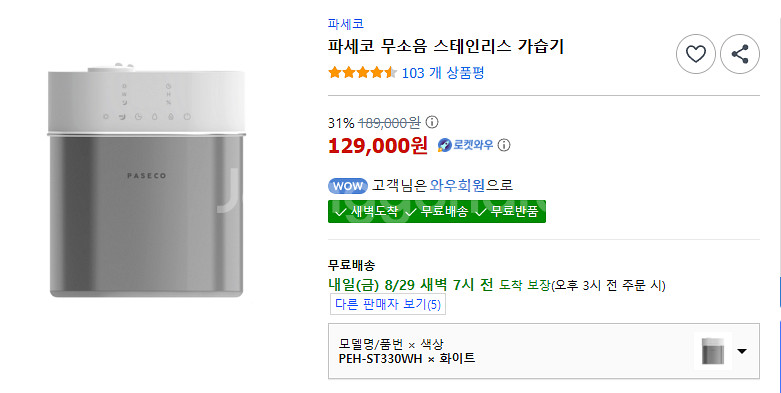Click the 와우회원 link

457,186
